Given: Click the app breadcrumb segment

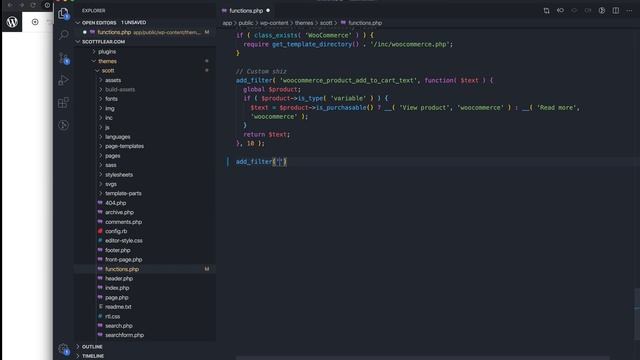Looking at the screenshot, I should click(x=227, y=23).
